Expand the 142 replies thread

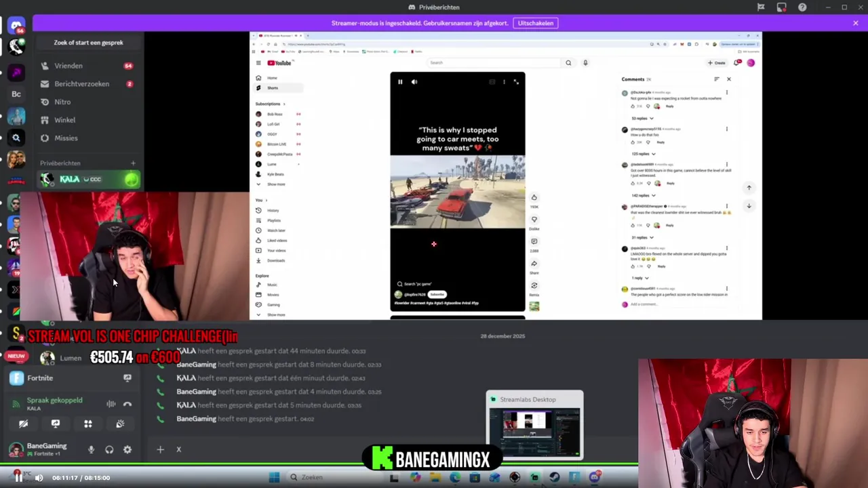pos(642,196)
